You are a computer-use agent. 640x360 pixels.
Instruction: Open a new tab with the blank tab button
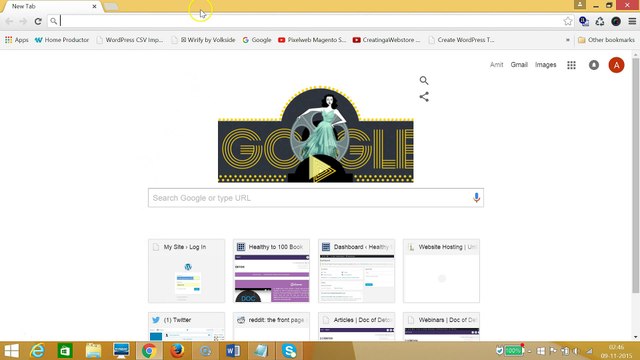[111, 7]
